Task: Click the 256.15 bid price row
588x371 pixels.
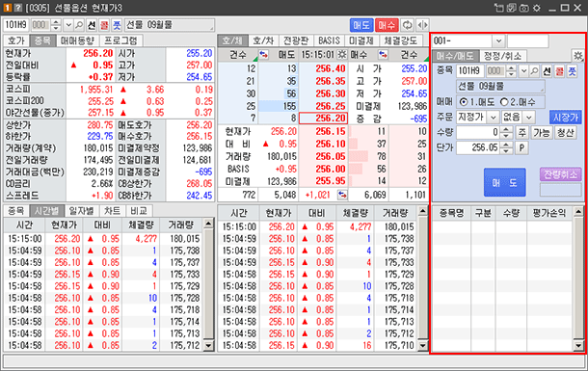Action: 323,131
